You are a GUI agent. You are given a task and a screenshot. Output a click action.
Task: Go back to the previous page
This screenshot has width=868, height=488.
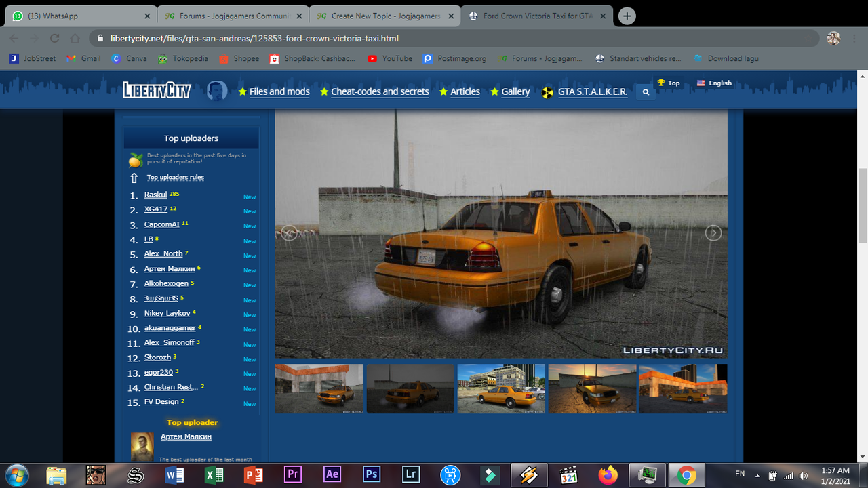click(14, 39)
